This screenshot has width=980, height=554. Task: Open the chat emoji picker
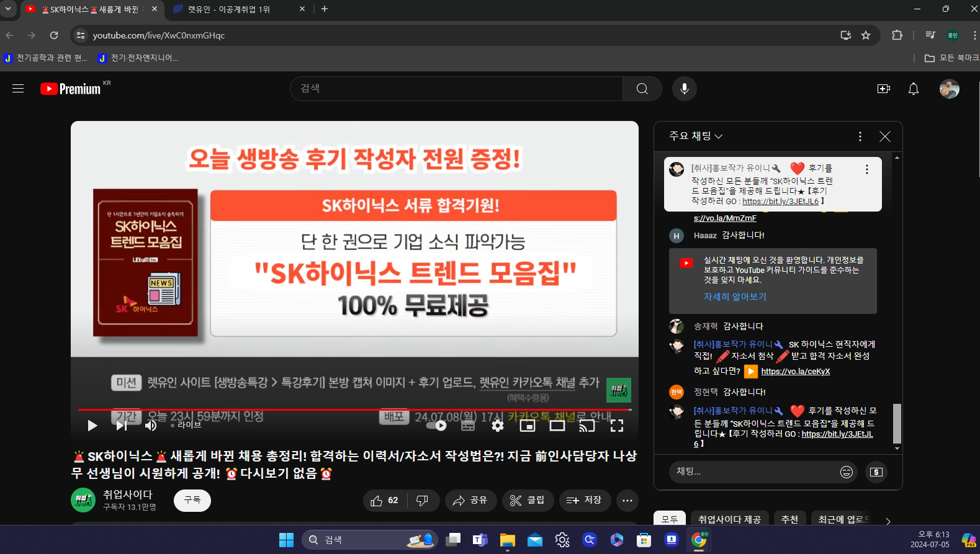[x=847, y=472]
